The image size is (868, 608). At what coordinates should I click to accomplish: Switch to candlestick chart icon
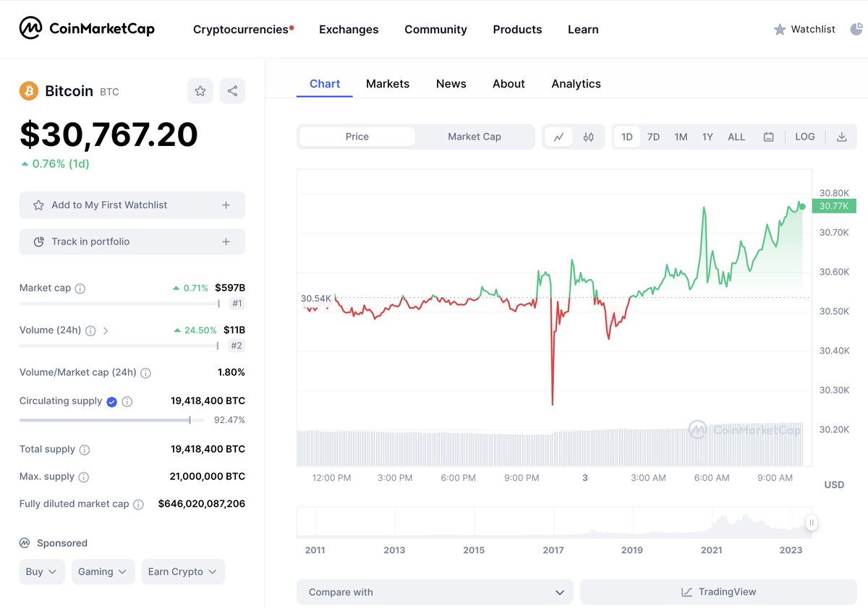[589, 137]
